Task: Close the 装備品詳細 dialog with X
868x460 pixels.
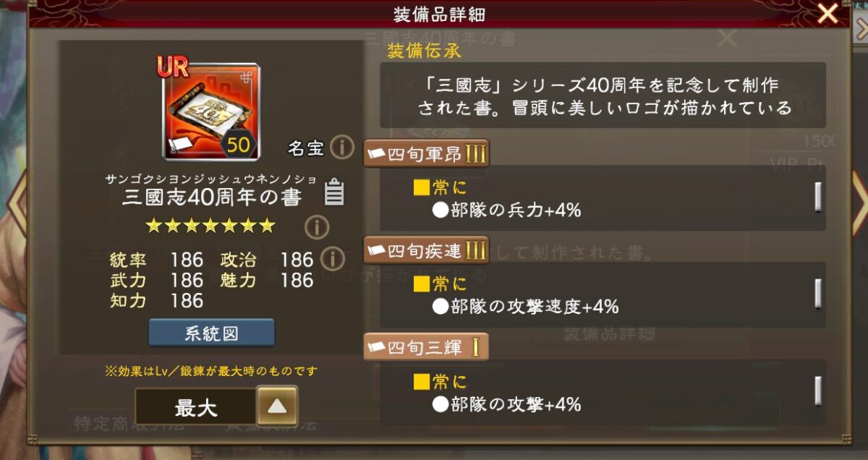Action: 827,13
